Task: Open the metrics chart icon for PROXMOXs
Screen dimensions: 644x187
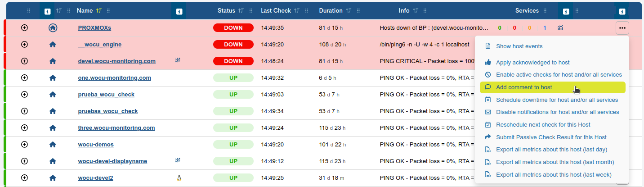Action: pos(560,27)
